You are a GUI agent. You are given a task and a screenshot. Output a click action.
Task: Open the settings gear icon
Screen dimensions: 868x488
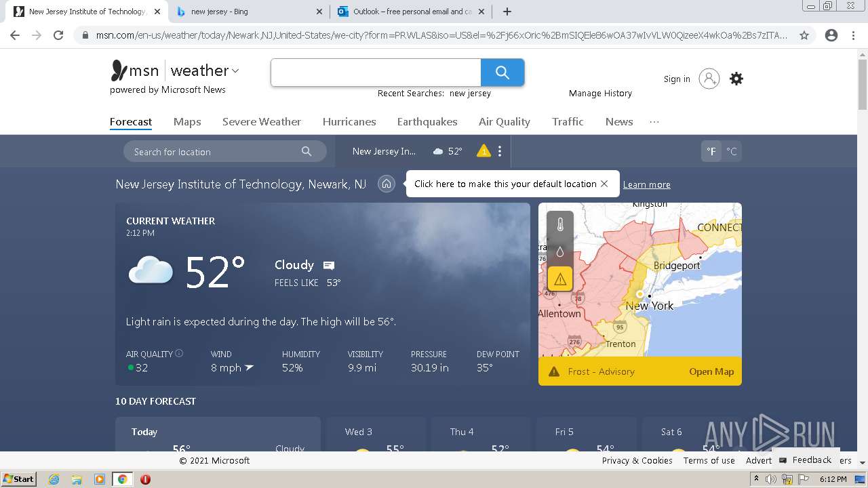736,79
